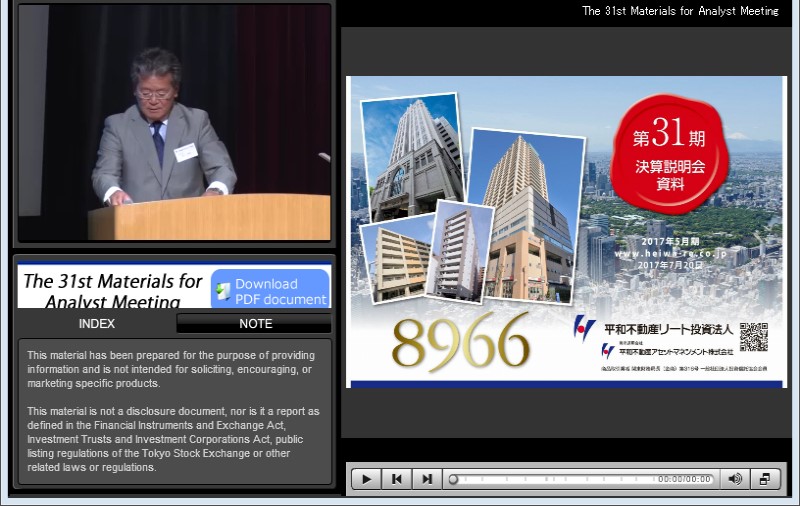
Task: Switch to the NOTE tab
Action: pyautogui.click(x=255, y=323)
